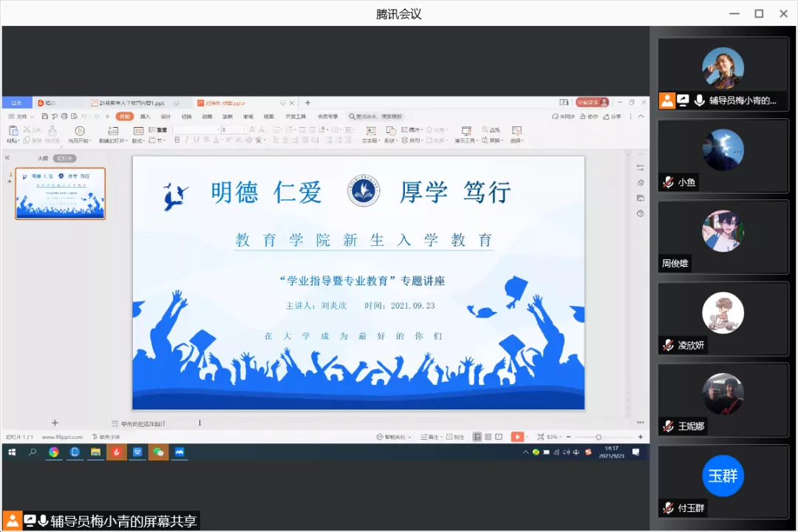This screenshot has height=532, width=798.
Task: Toggle bold formatting in ribbon
Action: (177, 140)
